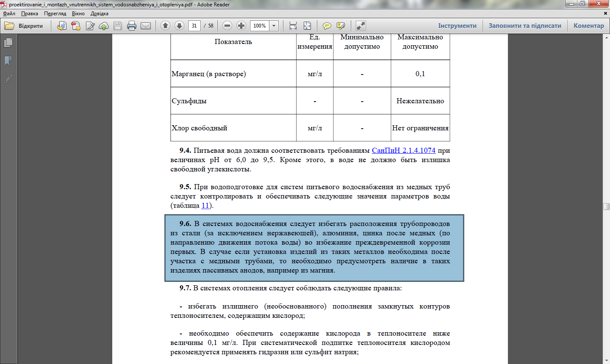Click the Відкрити open button
The image size is (610, 364).
click(25, 26)
